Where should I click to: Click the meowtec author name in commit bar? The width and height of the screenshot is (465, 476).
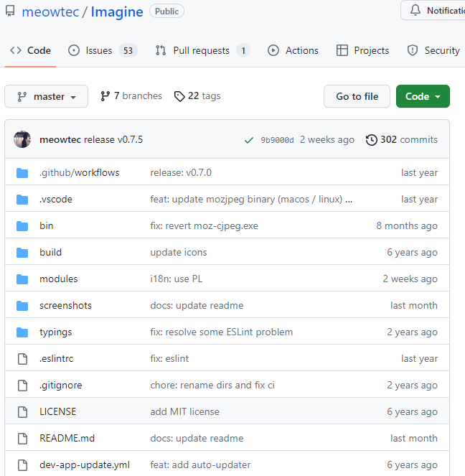60,140
